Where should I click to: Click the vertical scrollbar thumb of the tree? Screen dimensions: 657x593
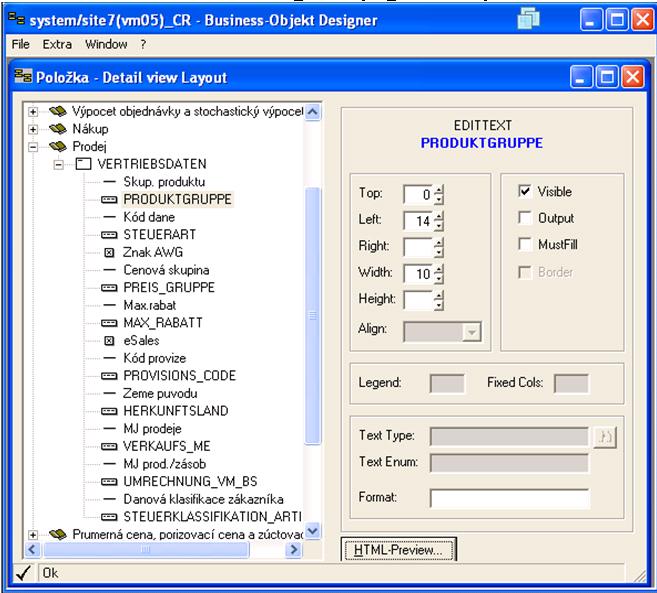pyautogui.click(x=313, y=315)
